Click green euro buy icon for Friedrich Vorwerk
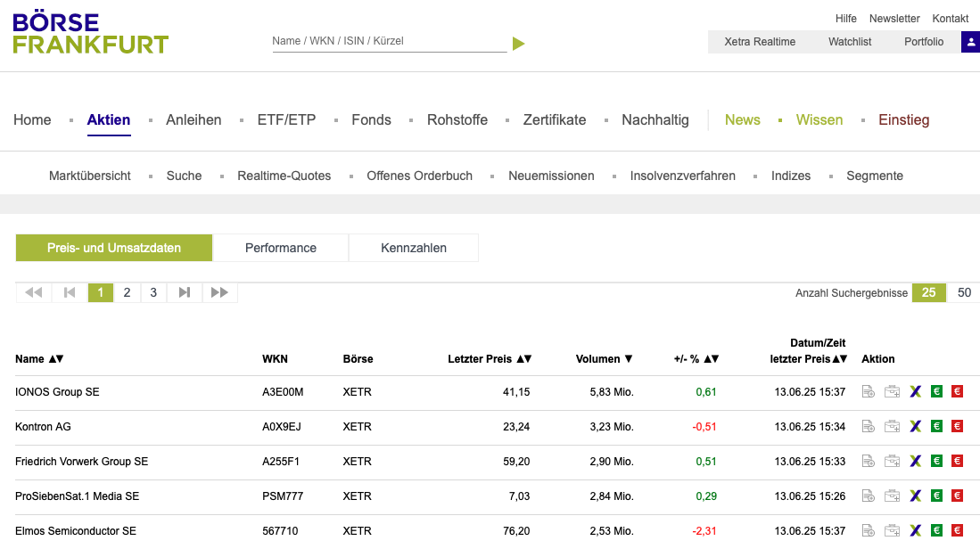 point(936,461)
